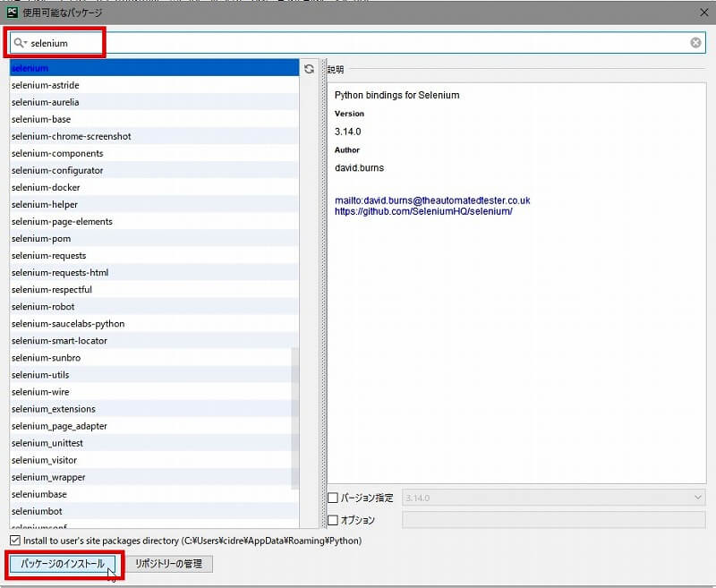Open the david.burns mailto link
Image resolution: width=716 pixels, height=588 pixels.
(432, 200)
